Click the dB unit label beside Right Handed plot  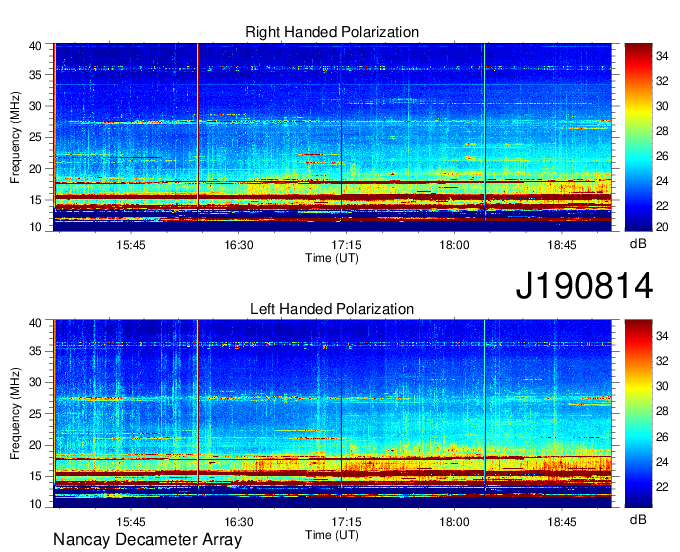(638, 244)
